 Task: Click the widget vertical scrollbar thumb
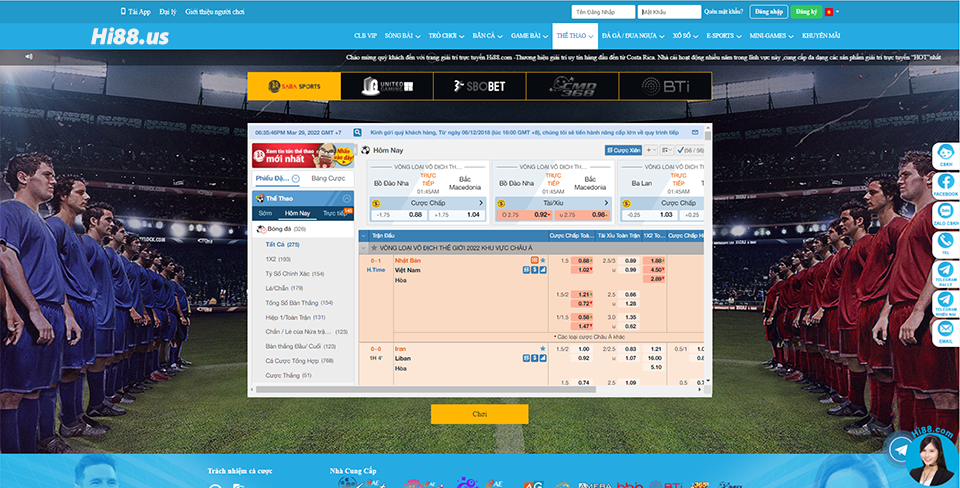point(708,135)
